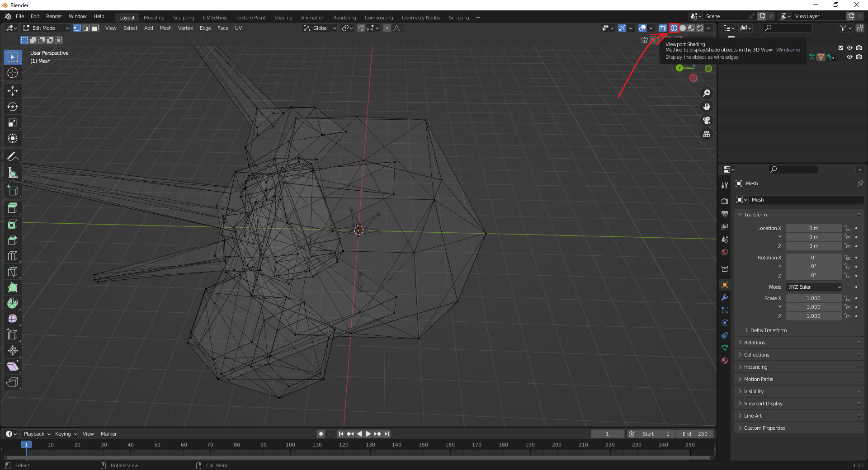Pick the Bevel tool
Viewport: 868px width, 470px height.
[x=13, y=240]
